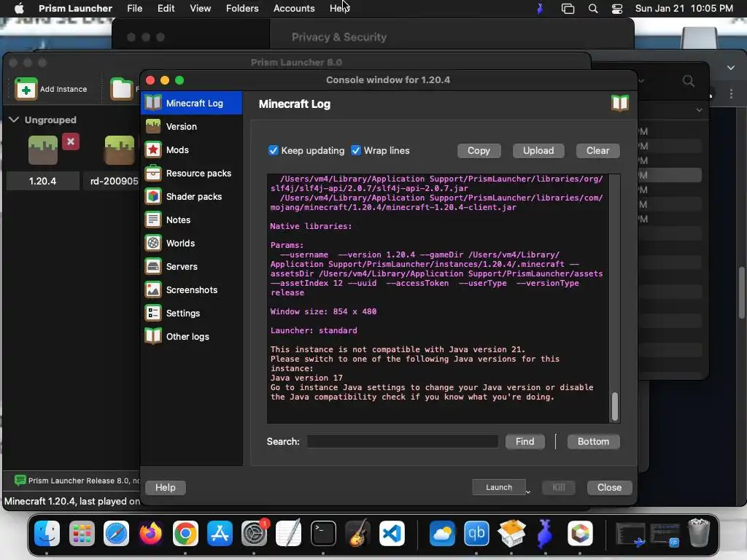Click the news icon in Prism status bar
Image resolution: width=747 pixels, height=560 pixels.
click(20, 480)
